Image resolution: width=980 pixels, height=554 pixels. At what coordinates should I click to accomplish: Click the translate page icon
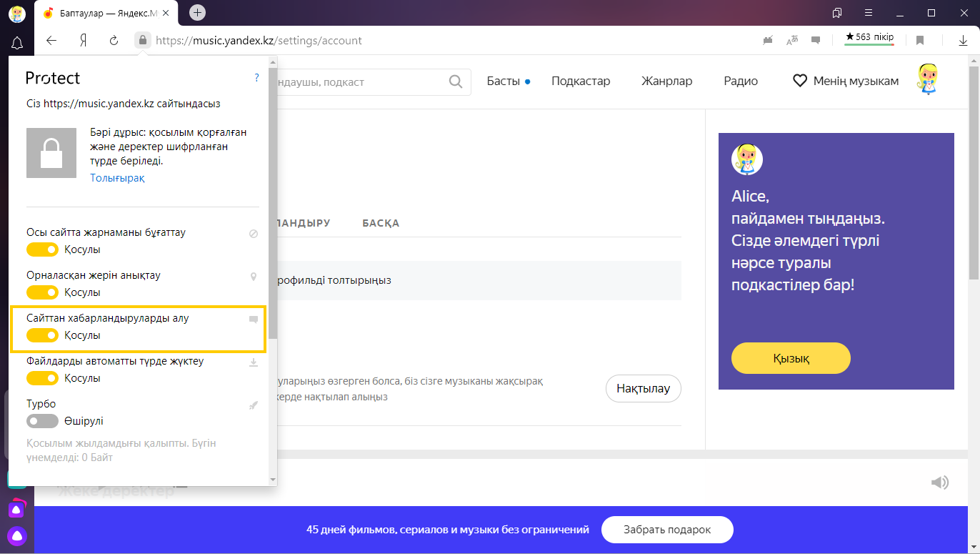pyautogui.click(x=791, y=41)
